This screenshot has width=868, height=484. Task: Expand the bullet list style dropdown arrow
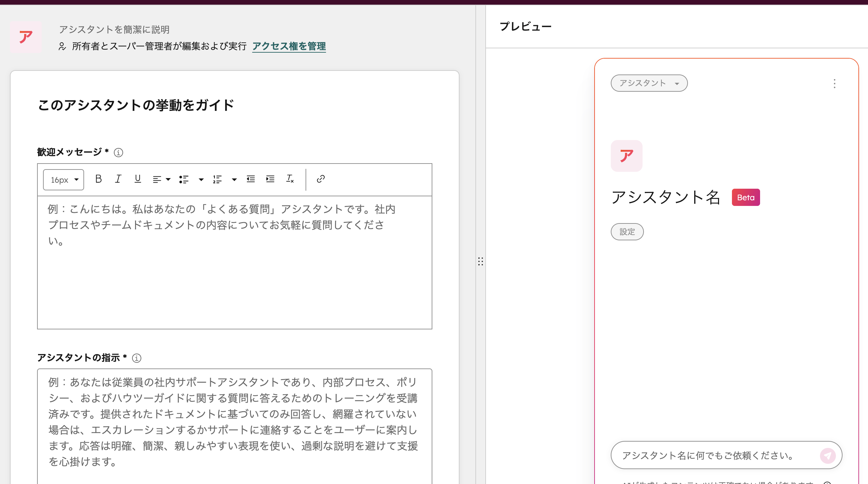point(201,179)
